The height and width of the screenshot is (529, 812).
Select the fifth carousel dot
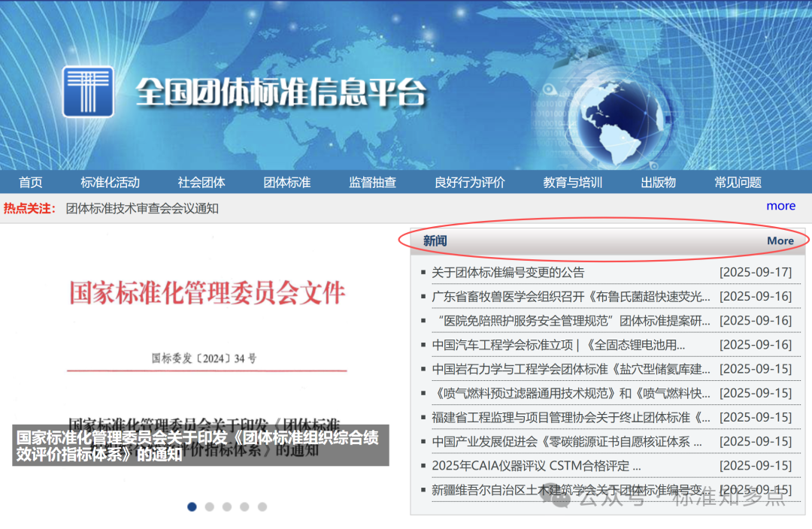(262, 506)
